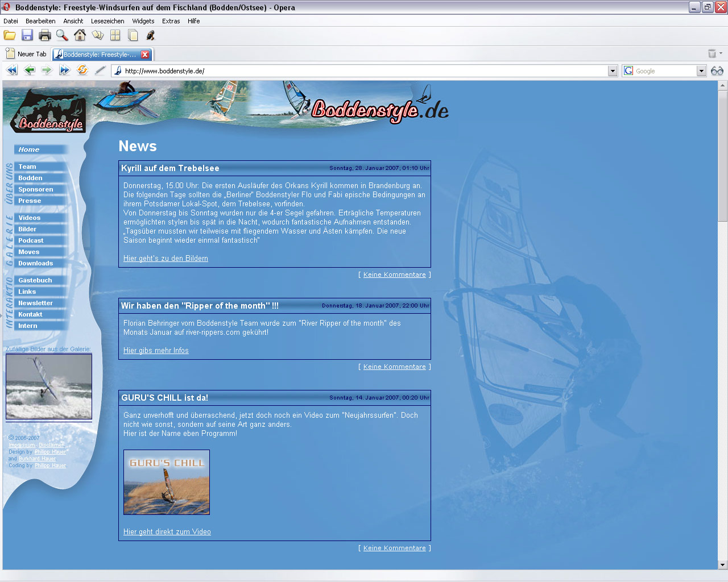Click the Boddenstyle logo in the header
The image size is (728, 582).
[x=48, y=112]
